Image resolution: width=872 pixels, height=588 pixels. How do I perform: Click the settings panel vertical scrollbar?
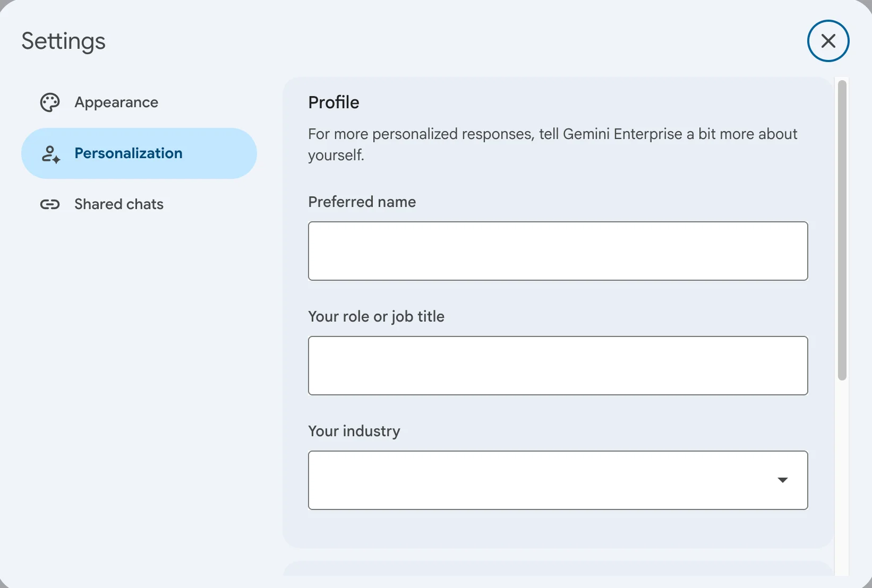[842, 230]
